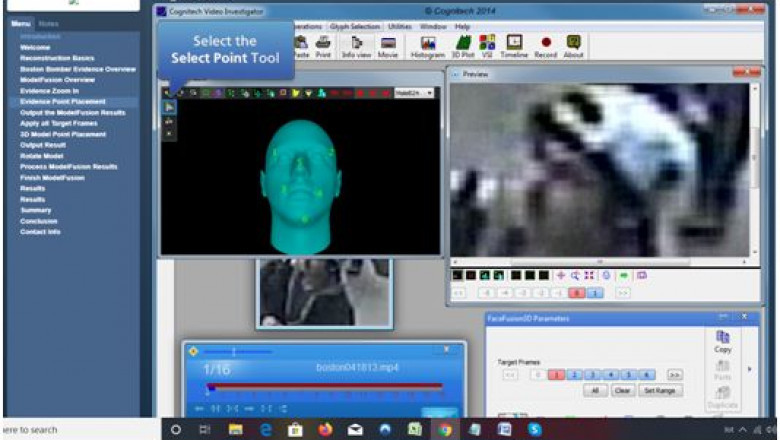Click the Set Range button

click(x=660, y=391)
